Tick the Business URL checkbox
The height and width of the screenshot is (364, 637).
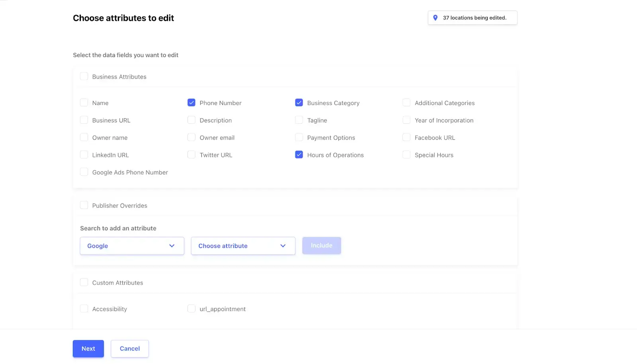pos(84,120)
